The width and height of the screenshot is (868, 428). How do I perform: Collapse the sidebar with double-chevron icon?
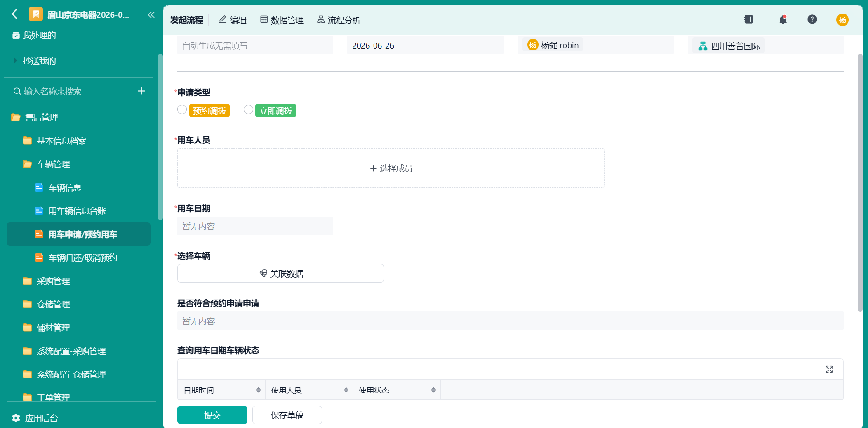click(x=151, y=14)
